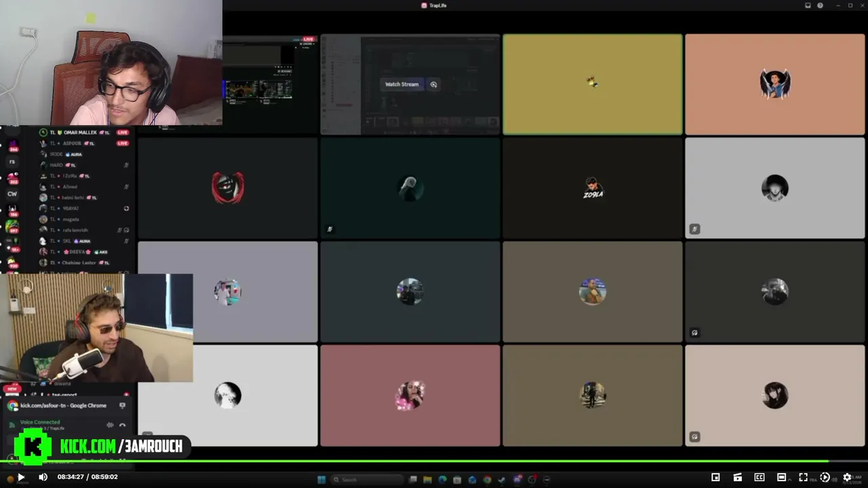Click LIVE badge next to OMAR MALLEK

(123, 132)
